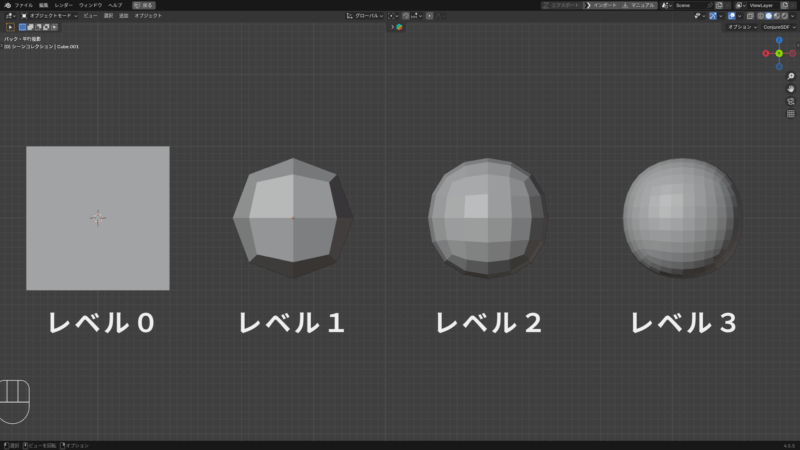Click the Blender logo icon
The width and height of the screenshot is (800, 450).
[x=7, y=5]
